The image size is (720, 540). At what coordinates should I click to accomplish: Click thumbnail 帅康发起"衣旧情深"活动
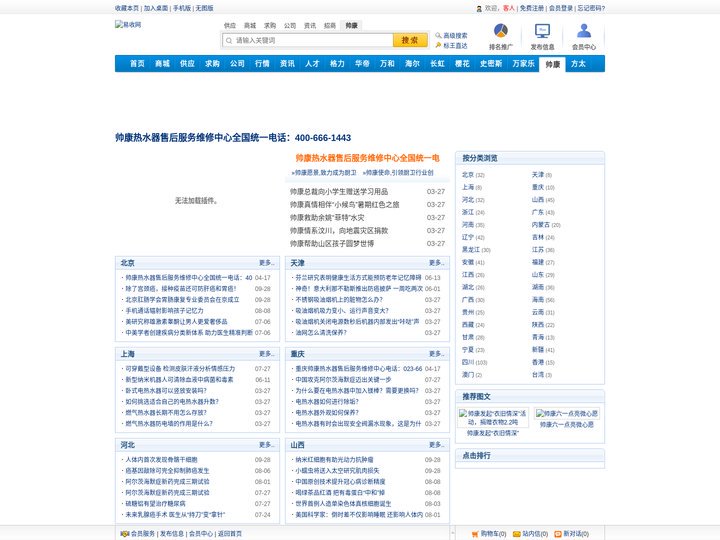coord(493,417)
